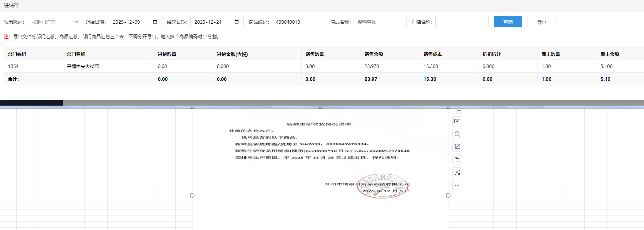Click the 商品编码 input field
The width and height of the screenshot is (644, 230).
tap(298, 22)
